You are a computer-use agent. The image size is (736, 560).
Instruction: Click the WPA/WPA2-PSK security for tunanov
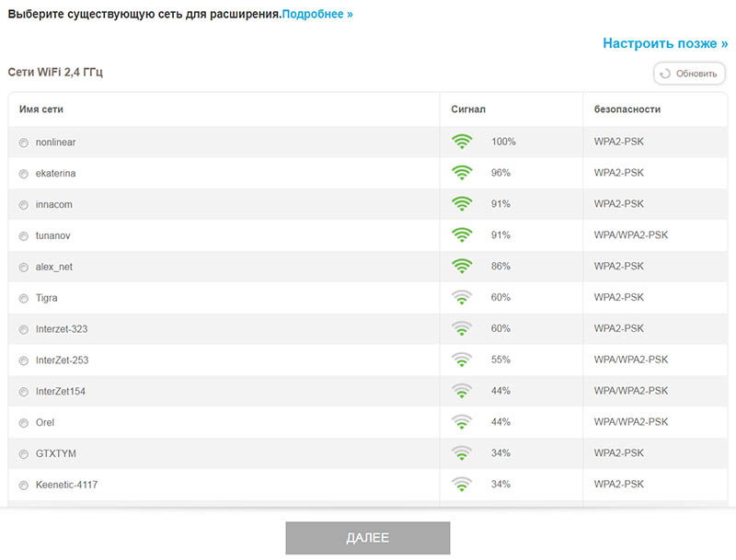coord(631,235)
